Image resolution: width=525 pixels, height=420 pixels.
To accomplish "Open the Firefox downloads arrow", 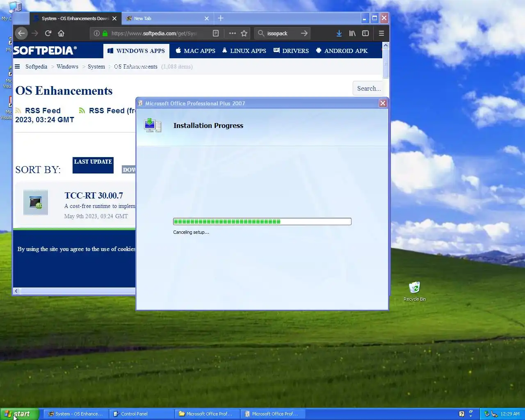I will (x=339, y=33).
